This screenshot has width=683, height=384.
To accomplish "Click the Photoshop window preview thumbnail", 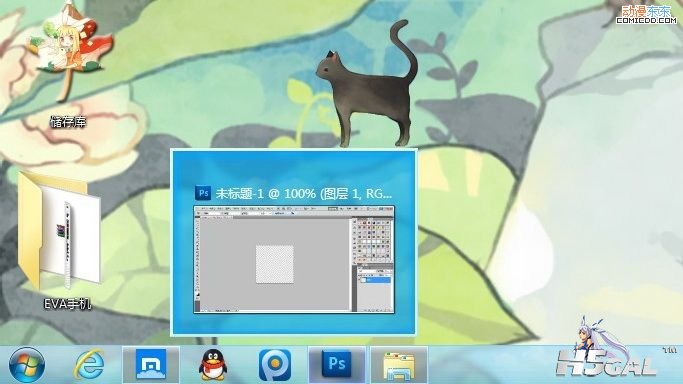I will [x=294, y=259].
